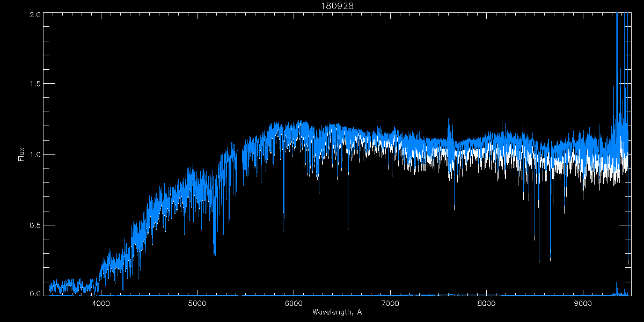The width and height of the screenshot is (644, 322).
Task: Click the Wavelength, A x-axis label
Action: [x=336, y=312]
